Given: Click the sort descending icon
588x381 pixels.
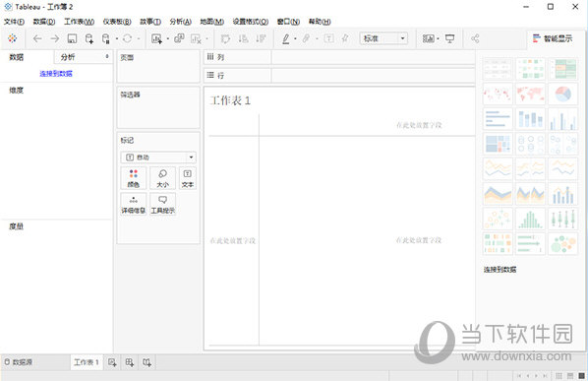Looking at the screenshot, I should pyautogui.click(x=261, y=38).
